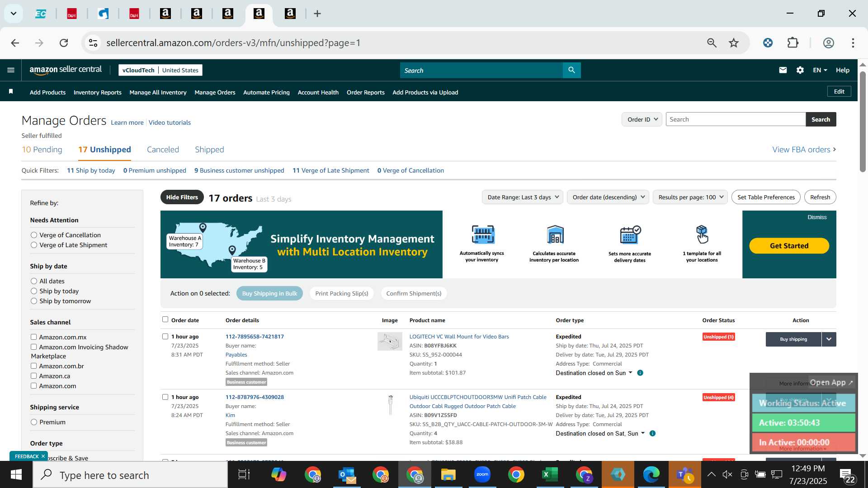Open Zoom from the taskbar
The image size is (868, 488).
click(482, 475)
